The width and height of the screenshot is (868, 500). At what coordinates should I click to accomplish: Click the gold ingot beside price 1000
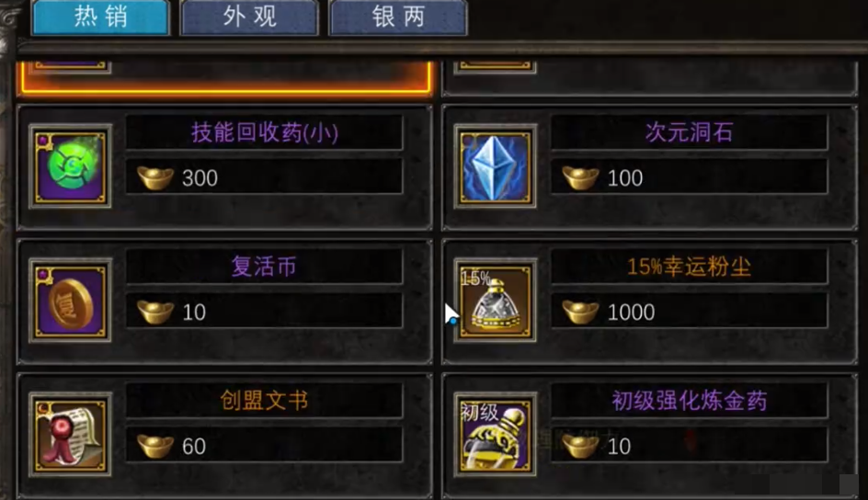point(580,312)
